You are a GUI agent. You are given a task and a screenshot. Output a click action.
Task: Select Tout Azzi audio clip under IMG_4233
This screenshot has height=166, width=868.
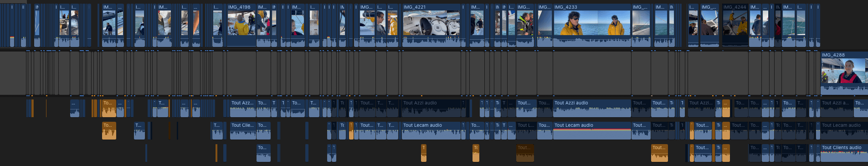592,109
